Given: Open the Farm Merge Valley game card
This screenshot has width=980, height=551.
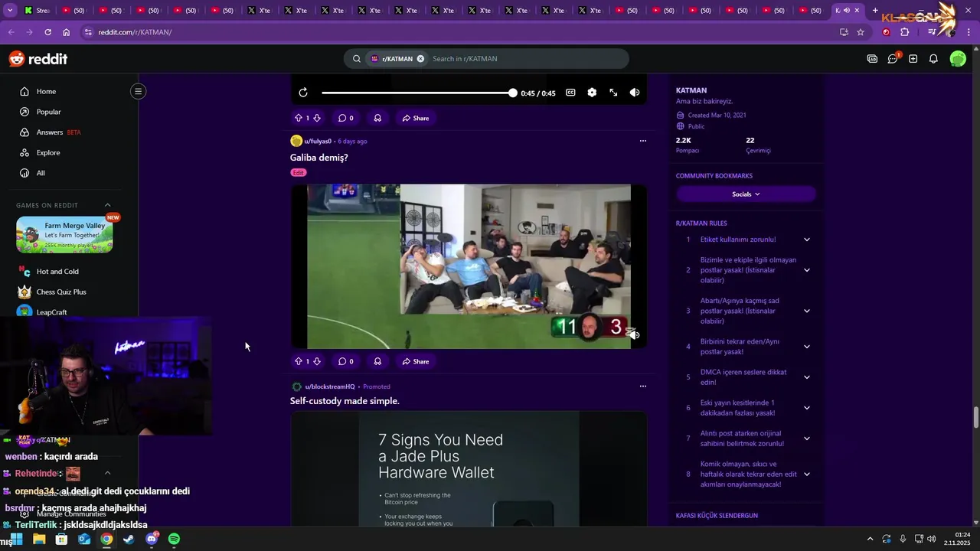Looking at the screenshot, I should [64, 234].
